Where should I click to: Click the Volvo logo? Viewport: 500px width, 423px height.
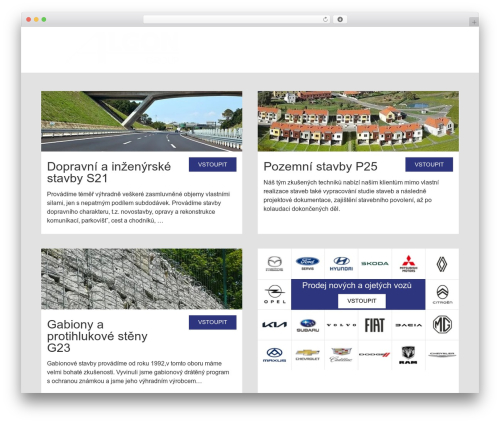pyautogui.click(x=341, y=325)
